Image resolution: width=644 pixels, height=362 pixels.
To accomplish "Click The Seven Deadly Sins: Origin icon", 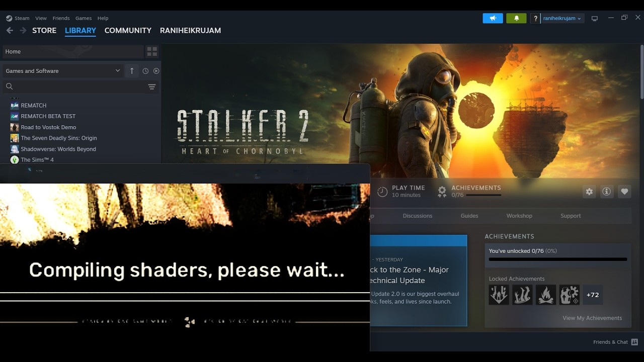I will pyautogui.click(x=15, y=138).
